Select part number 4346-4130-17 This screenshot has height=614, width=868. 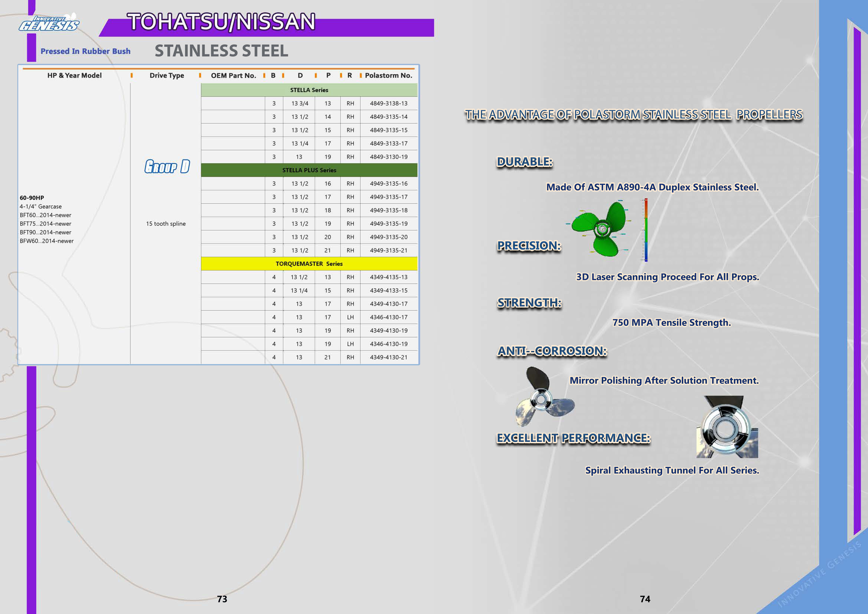pos(389,317)
